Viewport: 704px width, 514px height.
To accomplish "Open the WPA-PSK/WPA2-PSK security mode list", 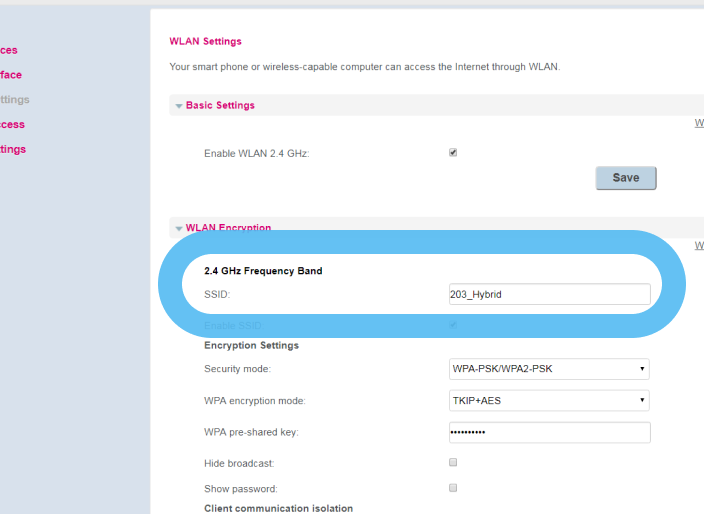I will click(x=548, y=369).
